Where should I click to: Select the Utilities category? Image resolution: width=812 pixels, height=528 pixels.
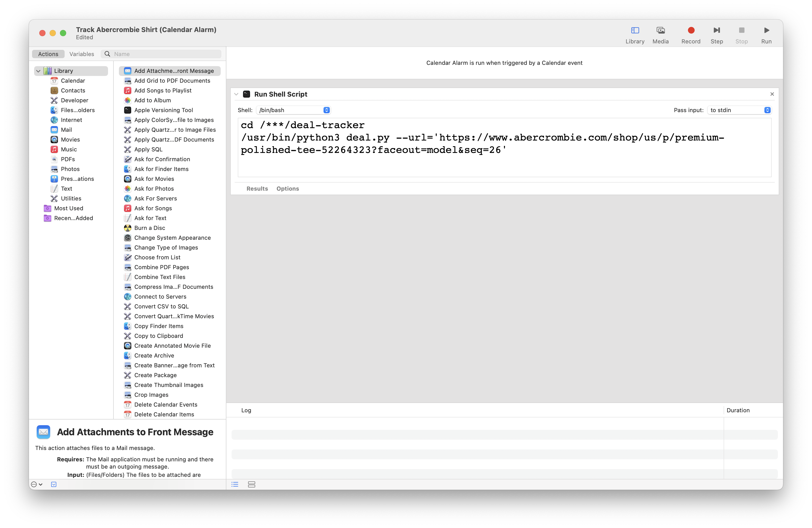[x=71, y=198]
